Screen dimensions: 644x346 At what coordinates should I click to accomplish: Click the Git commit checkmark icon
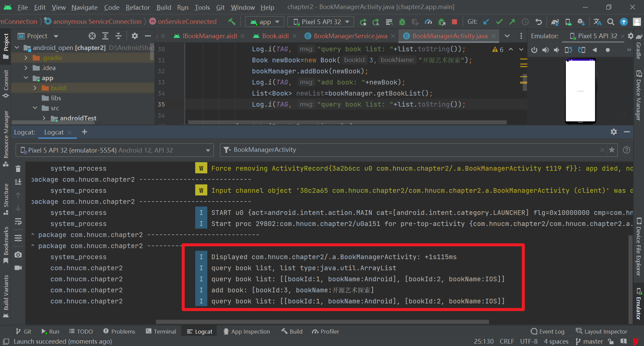click(499, 22)
